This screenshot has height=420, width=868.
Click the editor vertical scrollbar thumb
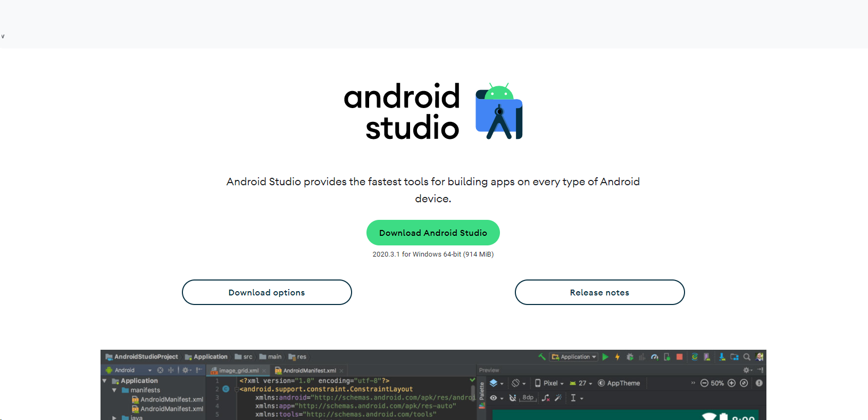click(473, 392)
